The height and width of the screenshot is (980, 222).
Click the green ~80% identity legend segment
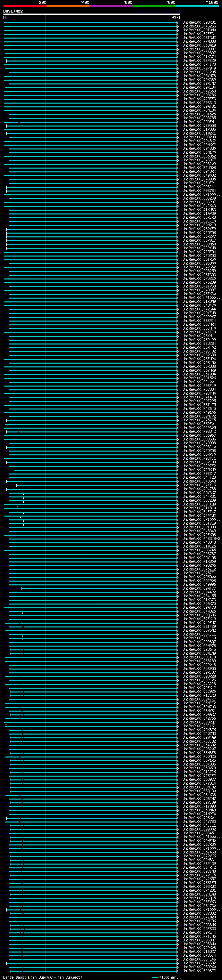click(154, 6)
